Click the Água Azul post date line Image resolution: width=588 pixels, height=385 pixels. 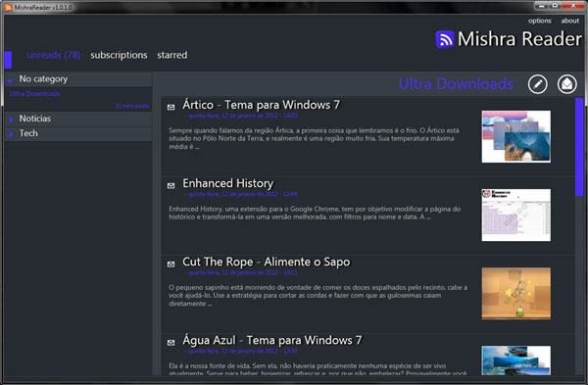point(241,351)
